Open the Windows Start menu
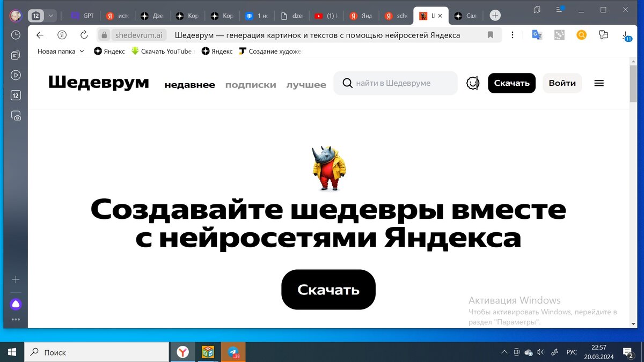Viewport: 644px width, 362px height. (x=12, y=352)
